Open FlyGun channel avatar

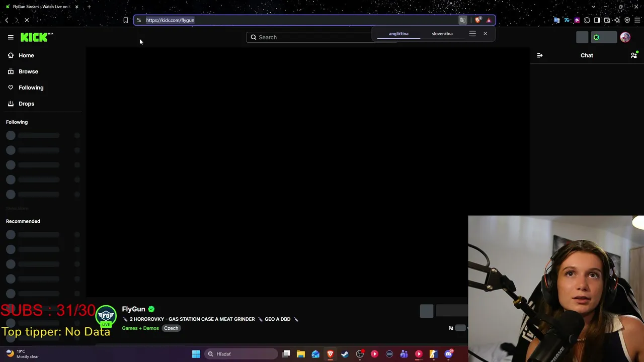tap(106, 316)
